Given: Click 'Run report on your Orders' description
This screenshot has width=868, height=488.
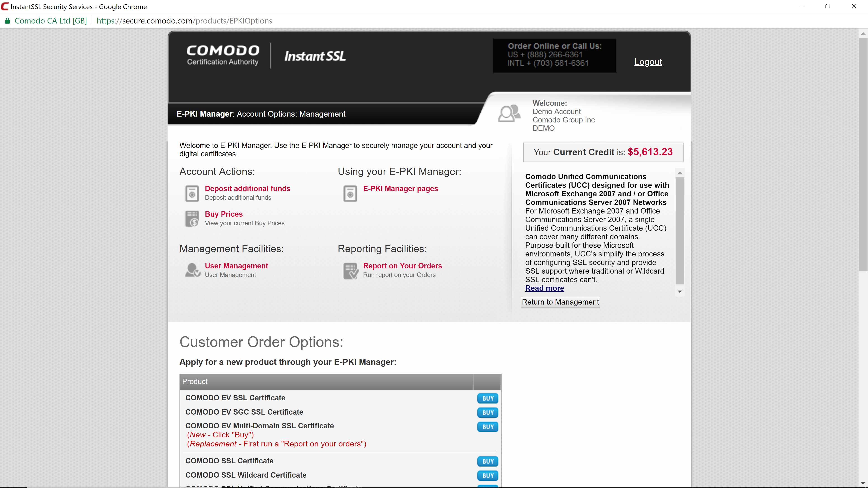Looking at the screenshot, I should (399, 275).
